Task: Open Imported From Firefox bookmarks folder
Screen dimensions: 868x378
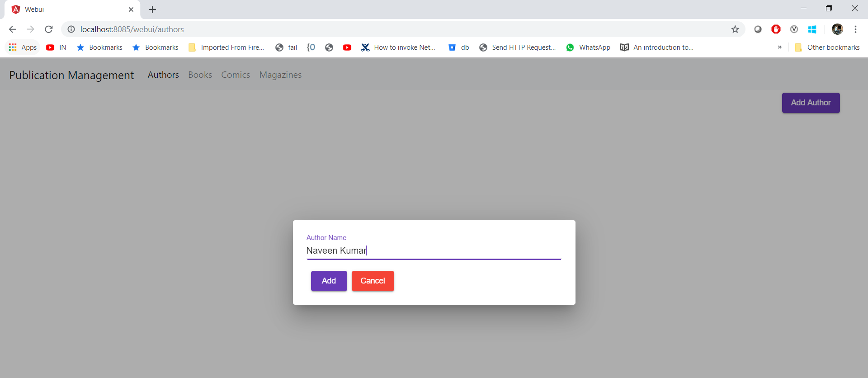Action: pyautogui.click(x=226, y=47)
